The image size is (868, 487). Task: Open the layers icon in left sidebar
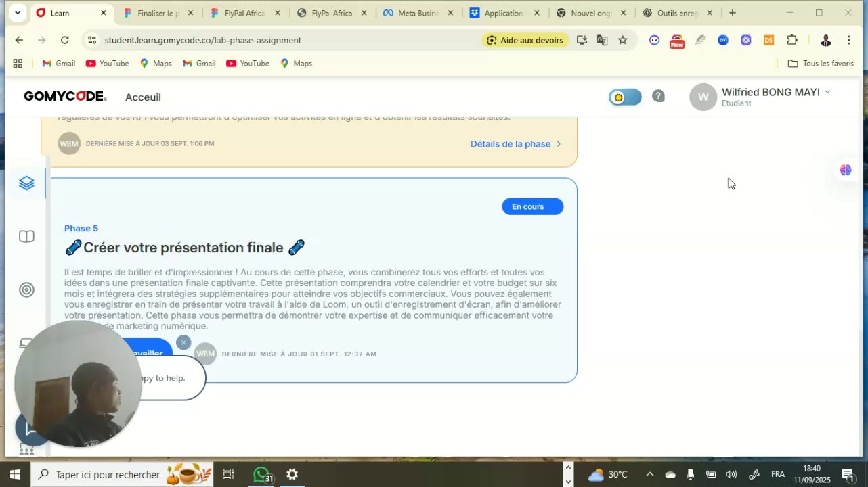point(26,183)
